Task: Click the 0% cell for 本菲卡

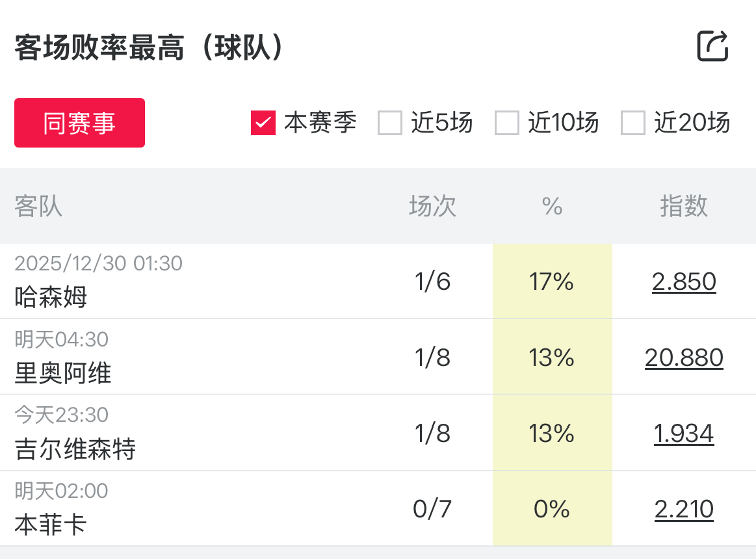Action: click(552, 509)
